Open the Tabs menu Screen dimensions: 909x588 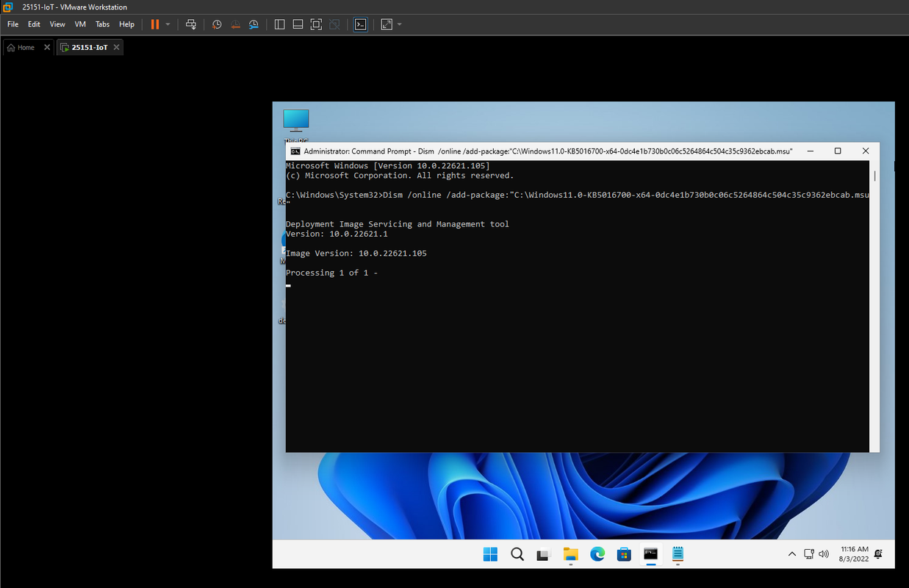tap(102, 24)
